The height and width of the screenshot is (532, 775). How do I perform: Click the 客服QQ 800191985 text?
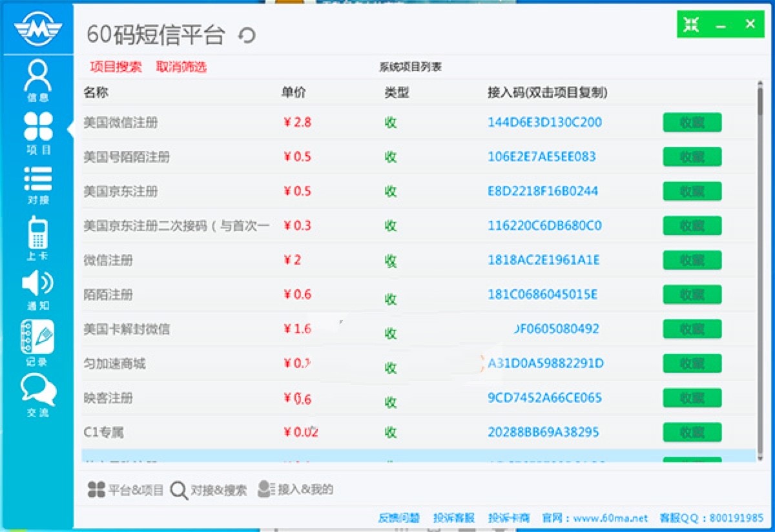click(x=711, y=518)
